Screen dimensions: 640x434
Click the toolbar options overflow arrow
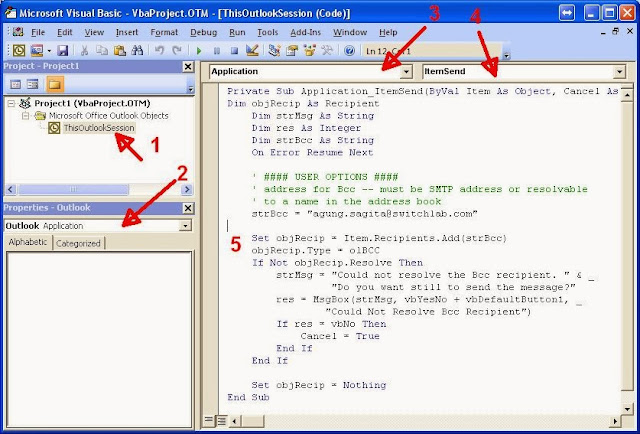pyautogui.click(x=507, y=55)
